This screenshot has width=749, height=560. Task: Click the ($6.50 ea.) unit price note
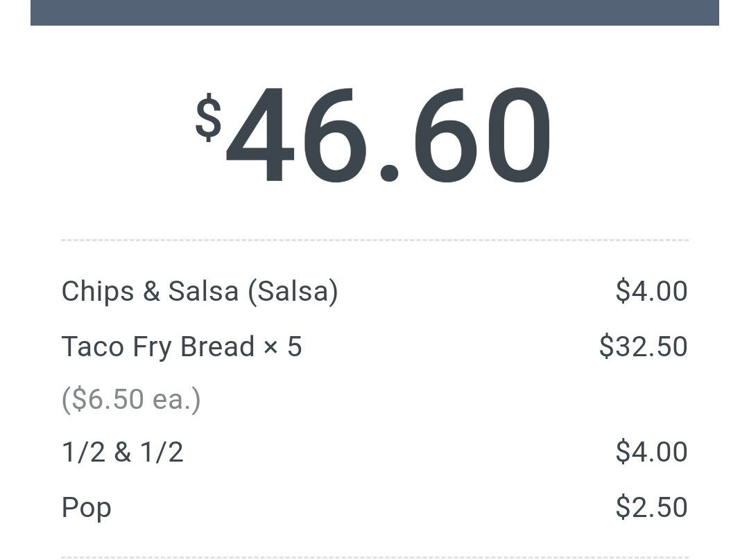pos(131,399)
